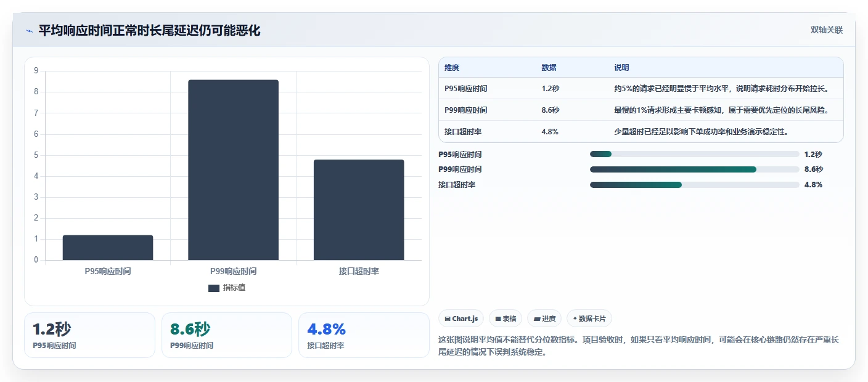
Task: Click the 接口超时率 table row cell
Action: pyautogui.click(x=463, y=132)
